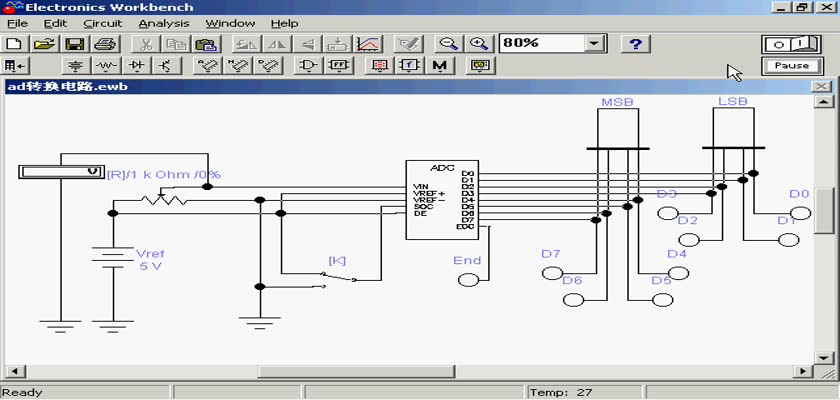Zoom out of the circuit
This screenshot has height=400, width=840.
[x=448, y=44]
